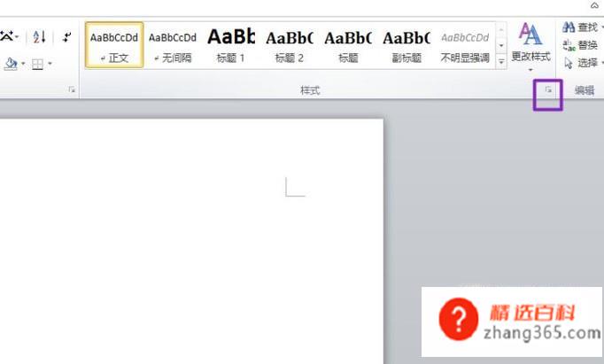Open Asian layout dropdown arrow
This screenshot has width=604, height=364.
tap(18, 37)
